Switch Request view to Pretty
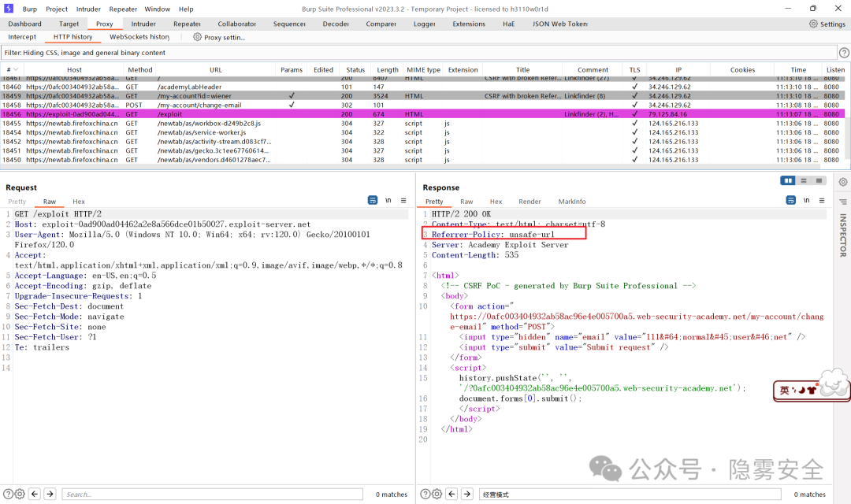Viewport: 851px width, 504px height. pyautogui.click(x=17, y=202)
